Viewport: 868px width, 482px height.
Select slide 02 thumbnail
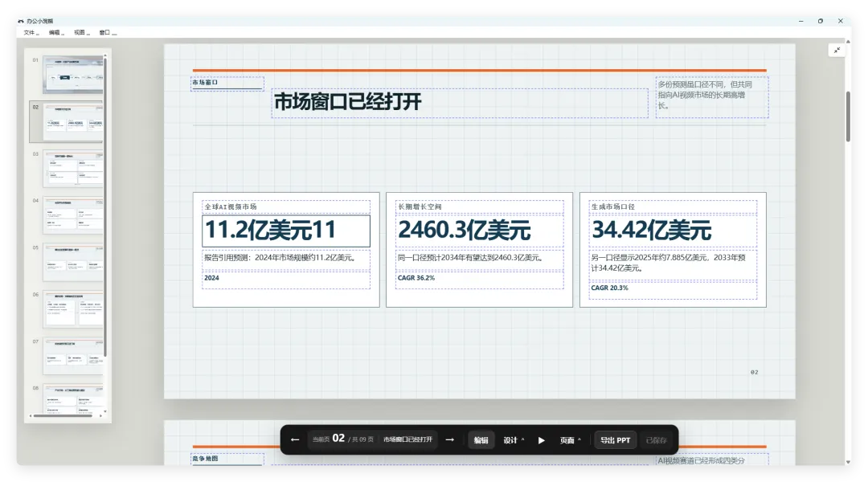click(72, 122)
